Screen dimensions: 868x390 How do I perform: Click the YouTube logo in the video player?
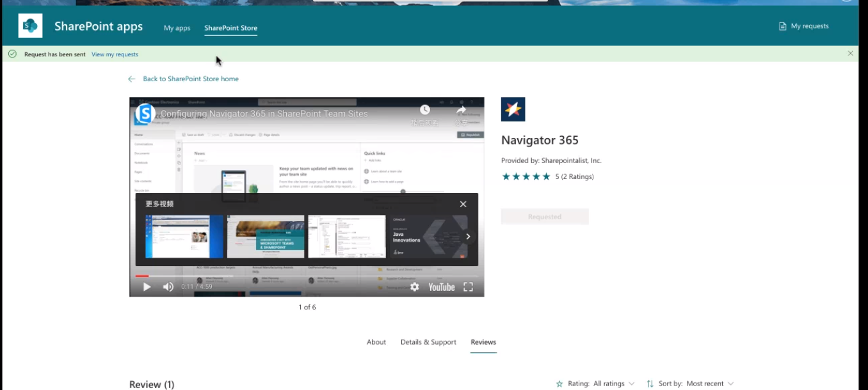click(x=441, y=286)
